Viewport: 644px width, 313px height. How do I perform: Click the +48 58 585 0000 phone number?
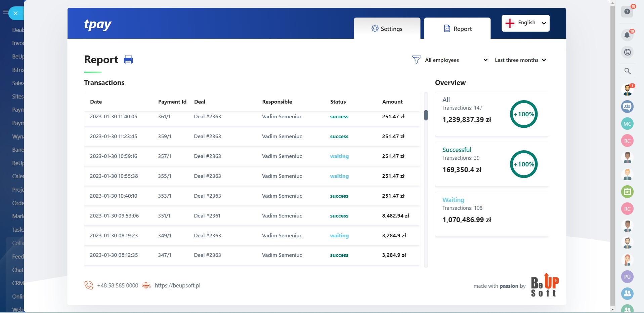click(x=118, y=285)
